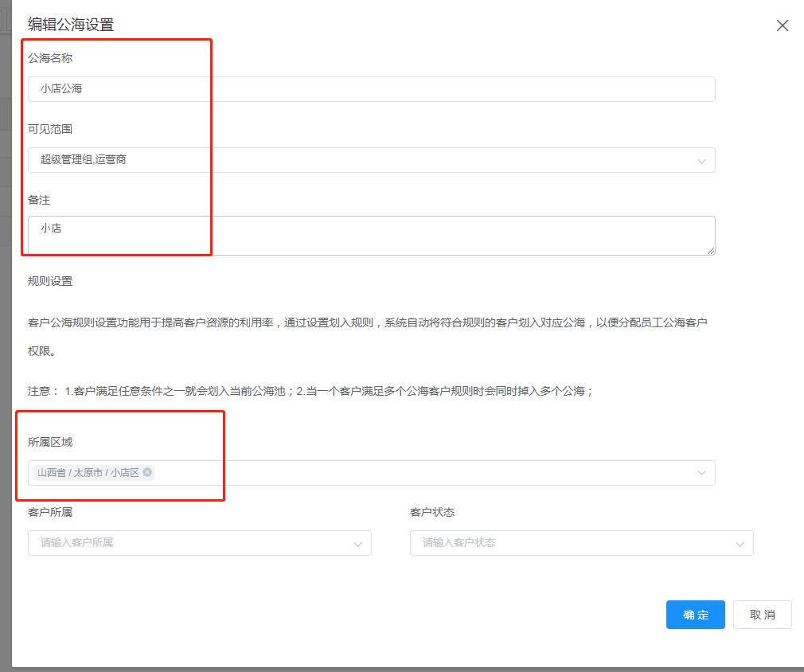Select the 山西省 / 太原市 / 小店区 tag text

pos(88,473)
